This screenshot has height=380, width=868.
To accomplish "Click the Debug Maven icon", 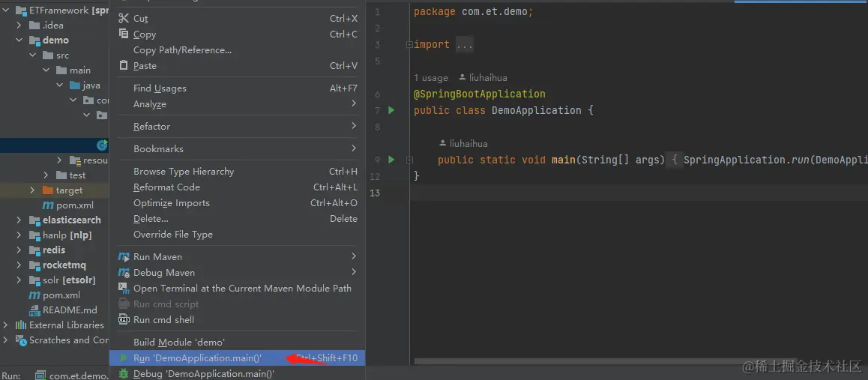I will (124, 272).
